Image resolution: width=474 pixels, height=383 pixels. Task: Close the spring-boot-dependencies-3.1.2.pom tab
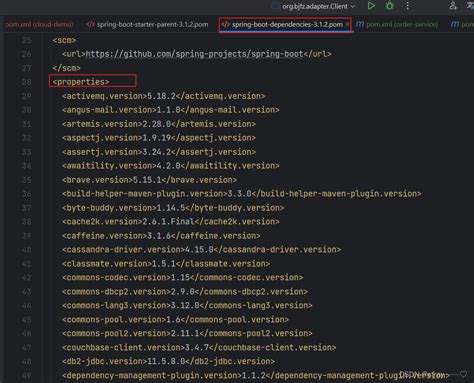click(347, 24)
